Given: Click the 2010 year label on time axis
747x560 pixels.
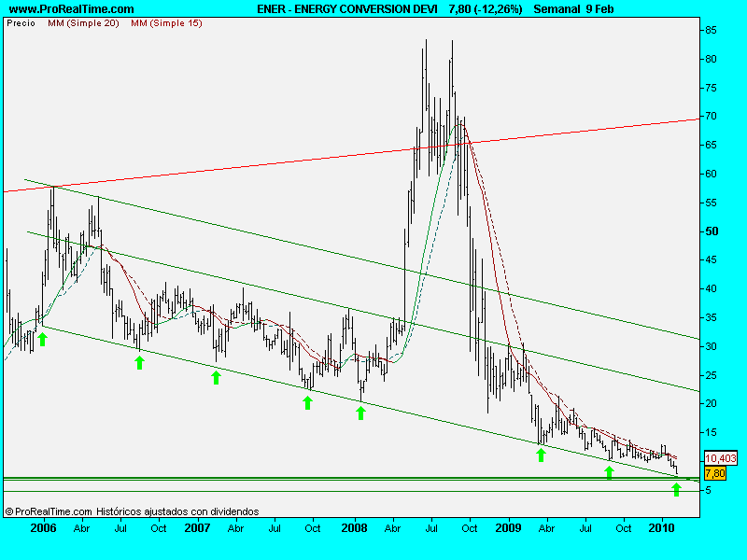Looking at the screenshot, I should [662, 528].
